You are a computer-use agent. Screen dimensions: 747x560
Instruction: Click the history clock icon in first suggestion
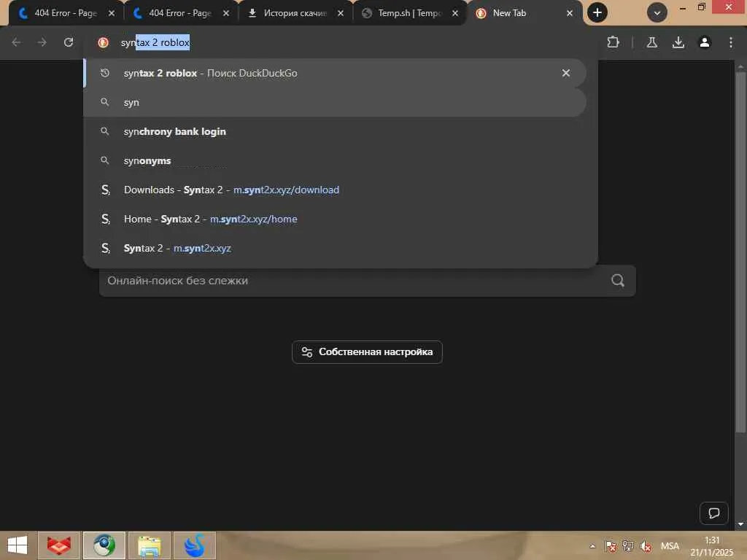coord(105,73)
